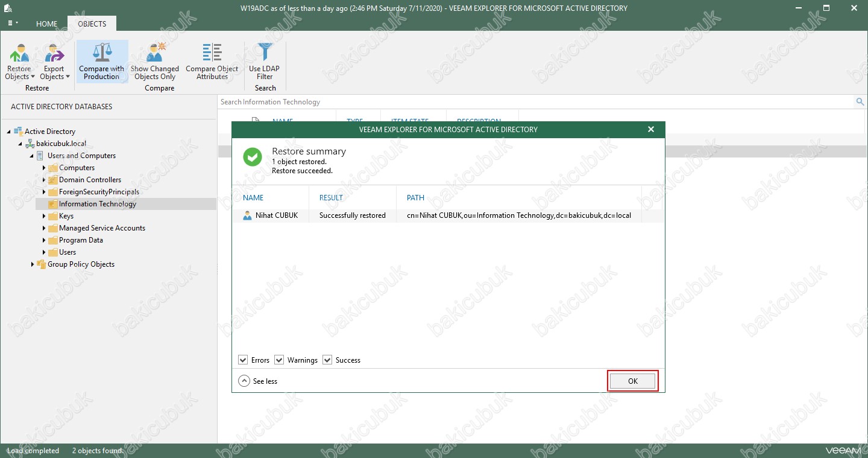Expand the Keys tree node
Screen dimensions: 868x458
click(44, 216)
